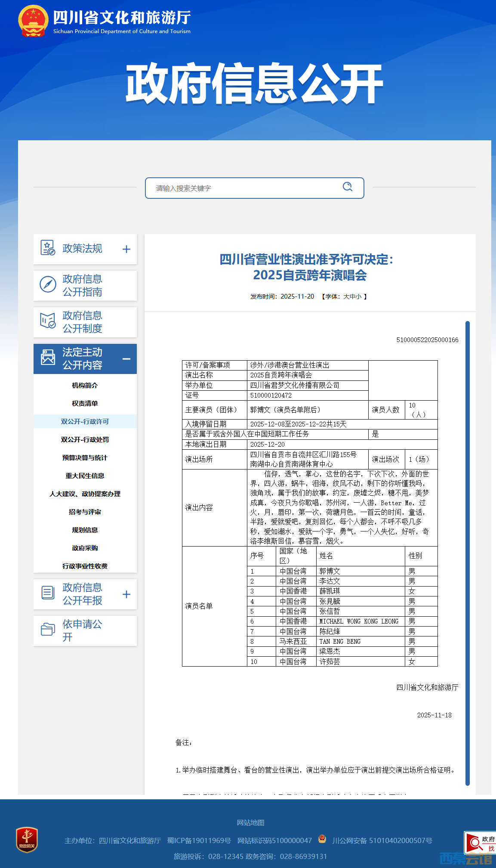This screenshot has width=496, height=868.
Task: Click the 政策法规 document icon
Action: click(47, 248)
